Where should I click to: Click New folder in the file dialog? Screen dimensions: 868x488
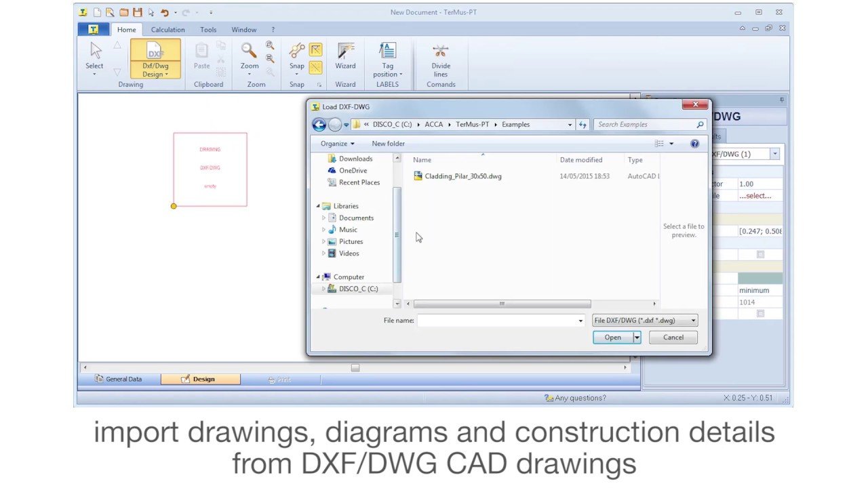(389, 144)
